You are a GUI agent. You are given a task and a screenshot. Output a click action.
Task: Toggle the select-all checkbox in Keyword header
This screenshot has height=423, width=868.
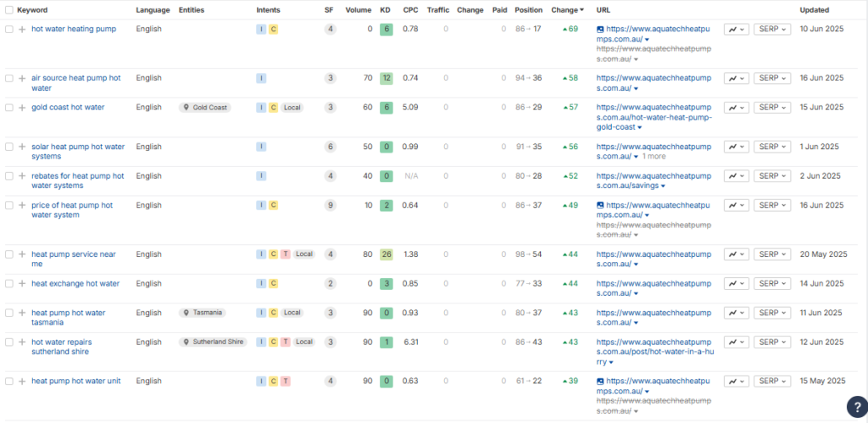coord(8,10)
